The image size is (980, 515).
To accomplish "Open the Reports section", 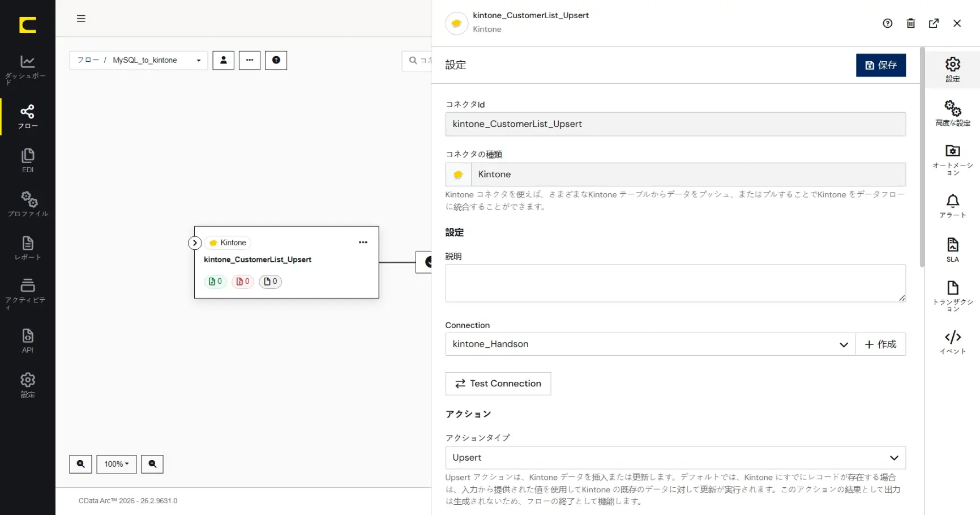I will click(x=27, y=248).
